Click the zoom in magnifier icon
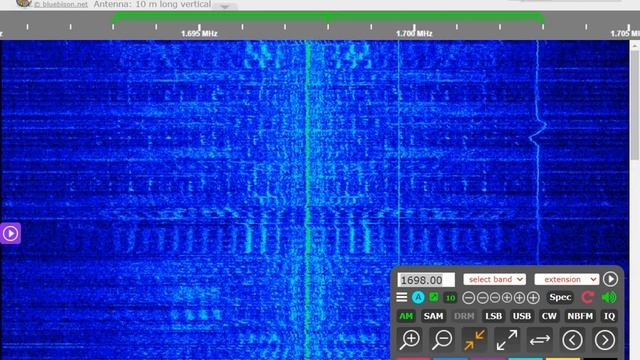 410,340
